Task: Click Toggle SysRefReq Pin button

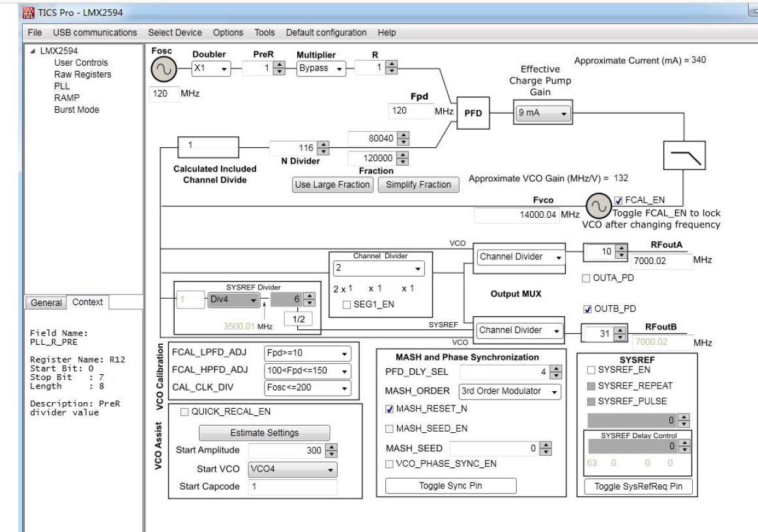Action: 638,486
